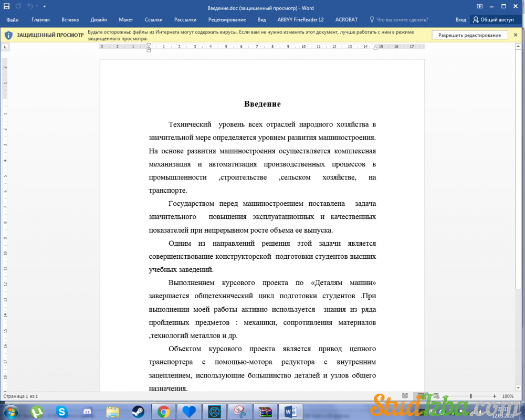This screenshot has width=525, height=420.
Task: Click the Save icon in quick access toolbar
Action: (x=6, y=6)
